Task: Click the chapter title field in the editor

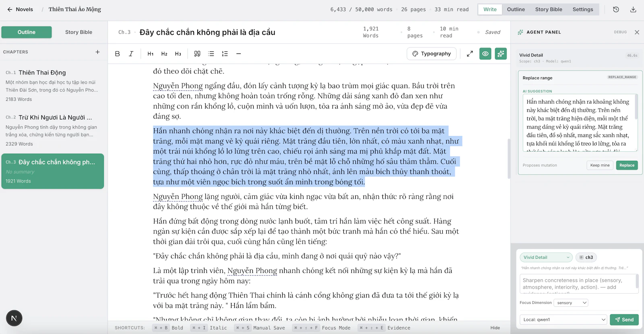Action: click(207, 32)
